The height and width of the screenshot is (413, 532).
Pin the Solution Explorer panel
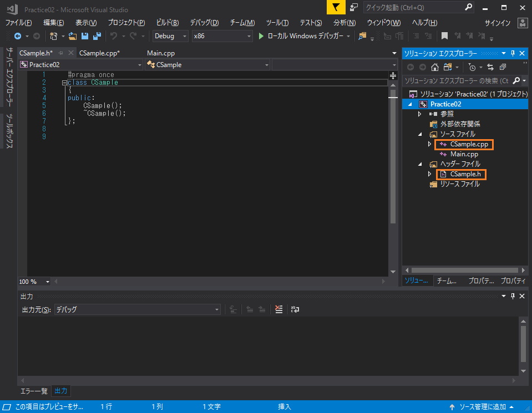[x=513, y=53]
